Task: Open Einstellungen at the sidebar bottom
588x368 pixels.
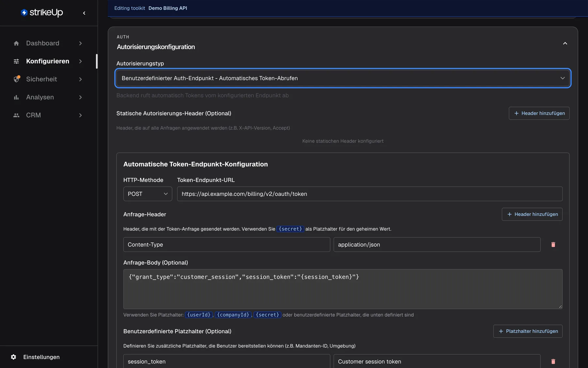Action: pos(41,357)
